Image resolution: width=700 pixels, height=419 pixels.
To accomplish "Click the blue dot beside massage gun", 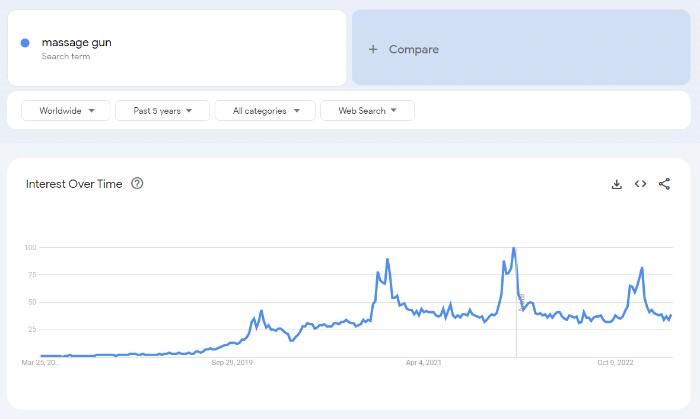I will pyautogui.click(x=25, y=43).
